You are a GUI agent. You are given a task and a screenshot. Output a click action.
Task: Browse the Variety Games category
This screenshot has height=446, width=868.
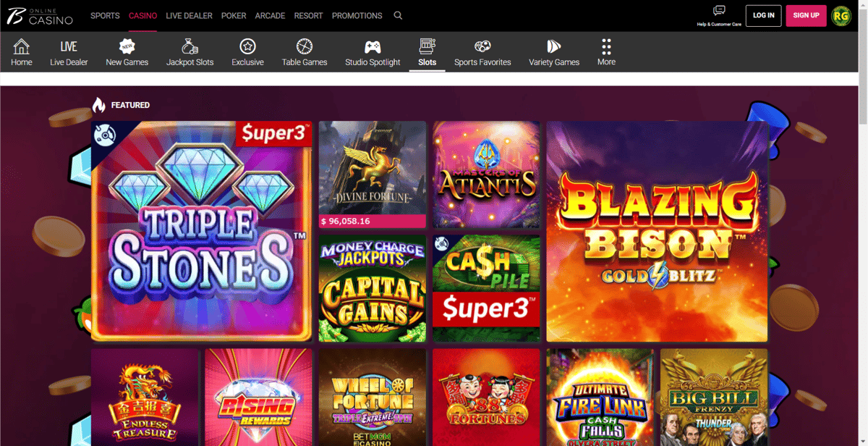pos(554,52)
